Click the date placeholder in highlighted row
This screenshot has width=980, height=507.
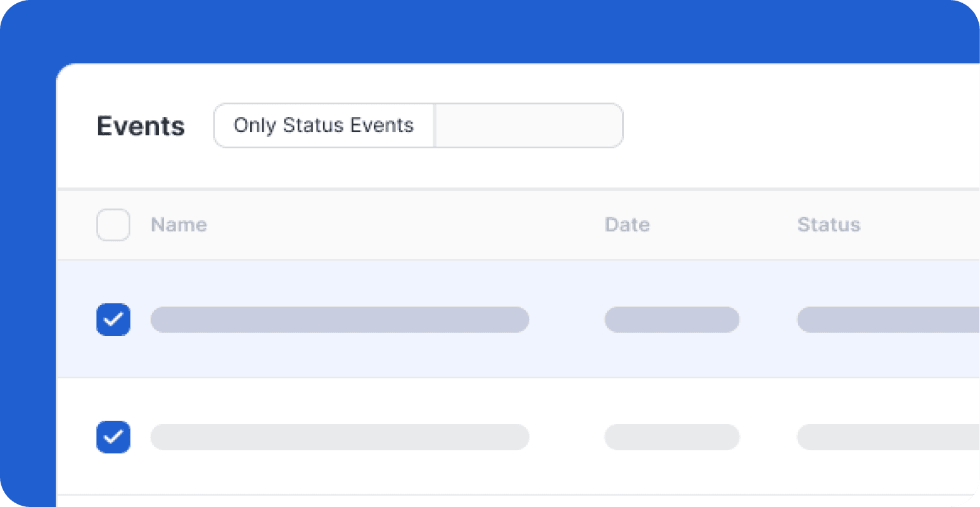[x=672, y=319]
